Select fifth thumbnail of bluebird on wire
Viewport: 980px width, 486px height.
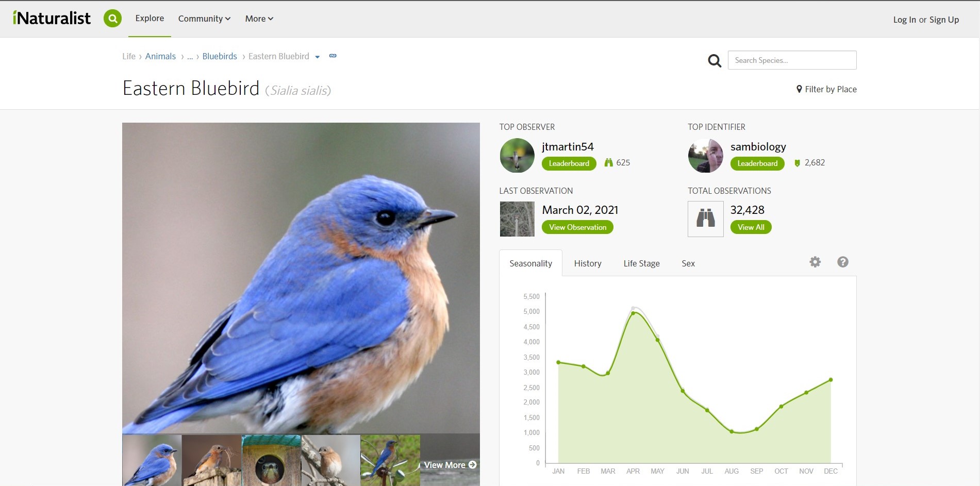pyautogui.click(x=390, y=460)
